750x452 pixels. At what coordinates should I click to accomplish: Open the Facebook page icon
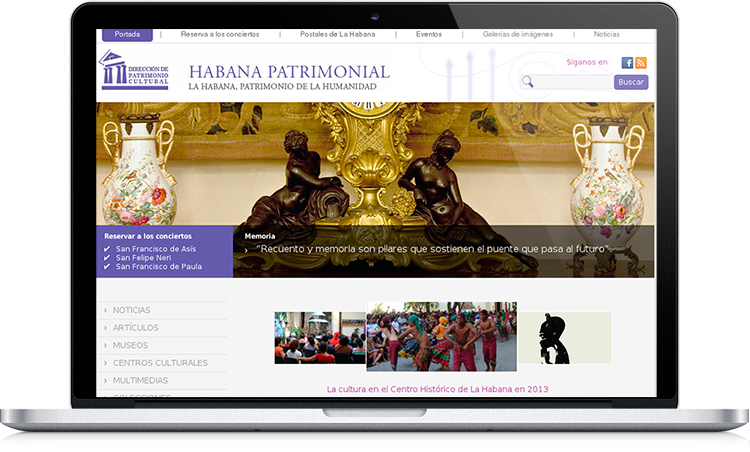click(627, 63)
